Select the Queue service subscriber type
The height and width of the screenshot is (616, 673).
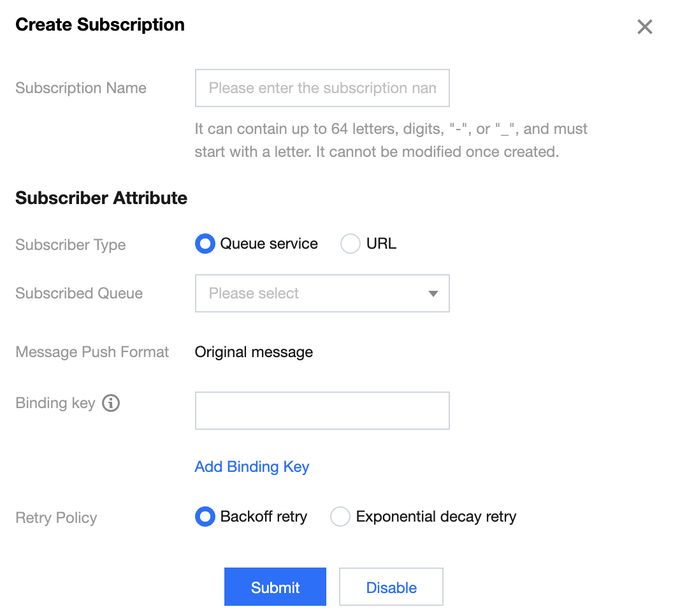(x=205, y=244)
